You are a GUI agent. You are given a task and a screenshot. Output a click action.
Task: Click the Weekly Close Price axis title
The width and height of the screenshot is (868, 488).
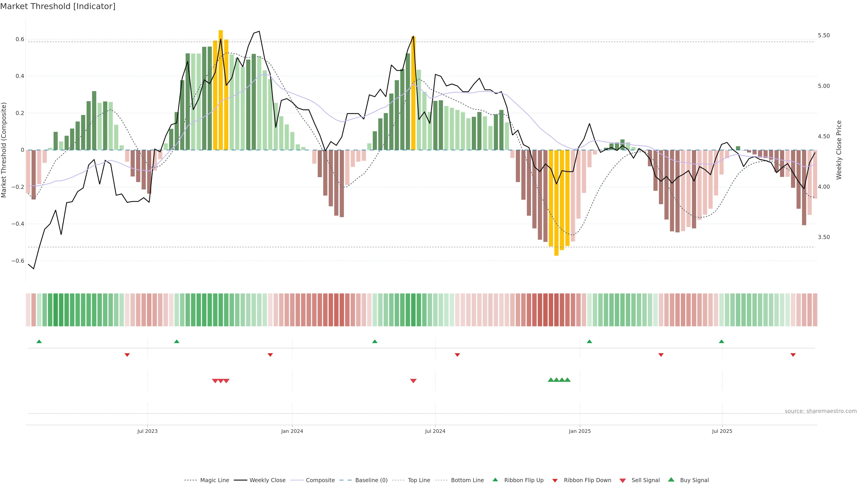pos(839,150)
